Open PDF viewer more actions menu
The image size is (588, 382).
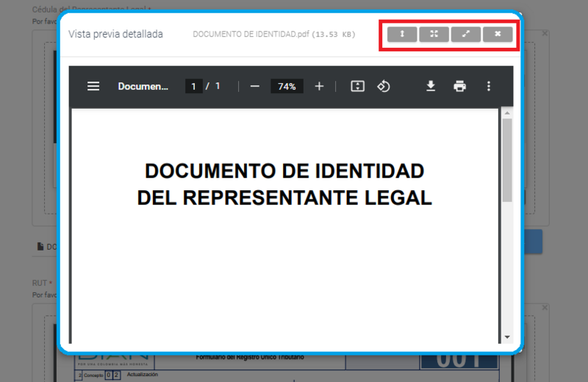click(x=488, y=86)
